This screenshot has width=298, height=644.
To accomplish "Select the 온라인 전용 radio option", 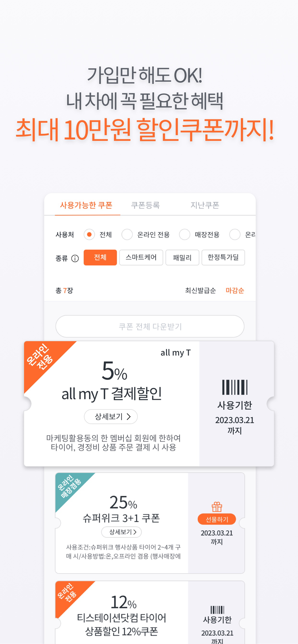I will pos(127,234).
